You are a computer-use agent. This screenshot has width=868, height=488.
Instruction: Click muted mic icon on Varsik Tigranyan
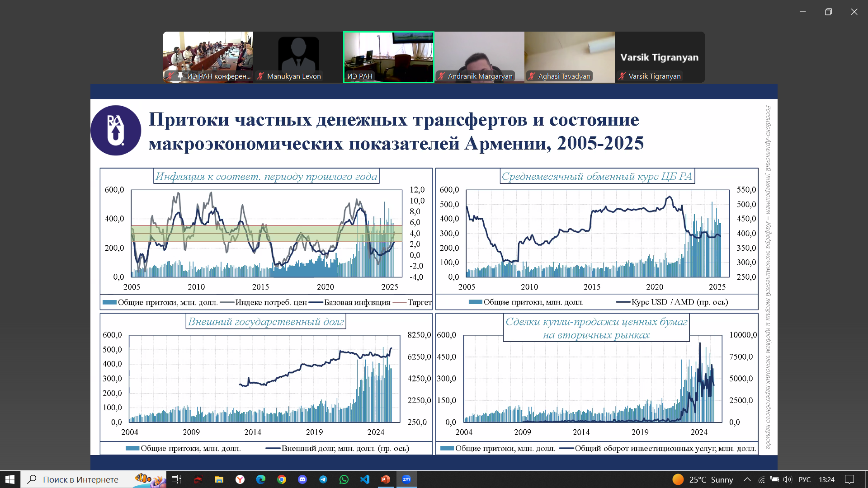pyautogui.click(x=622, y=76)
